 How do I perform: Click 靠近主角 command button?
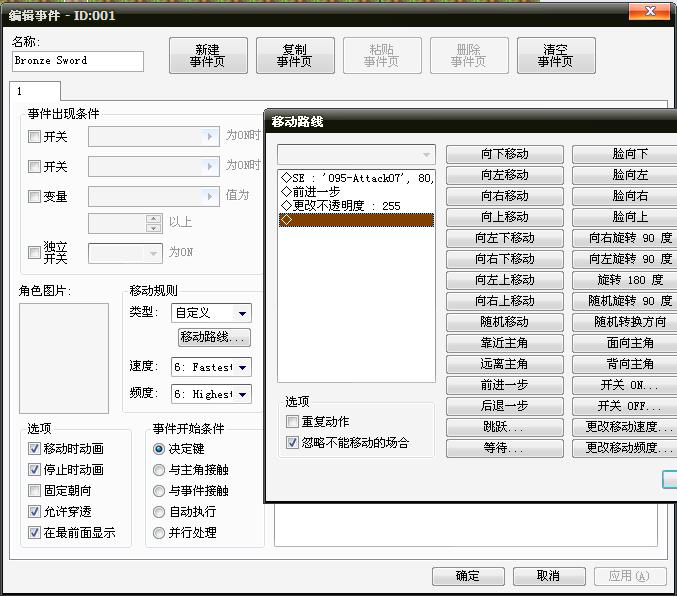point(505,343)
